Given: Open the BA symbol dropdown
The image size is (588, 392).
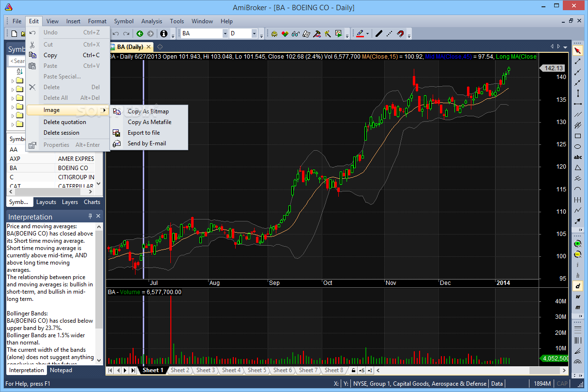Looking at the screenshot, I should tap(225, 33).
